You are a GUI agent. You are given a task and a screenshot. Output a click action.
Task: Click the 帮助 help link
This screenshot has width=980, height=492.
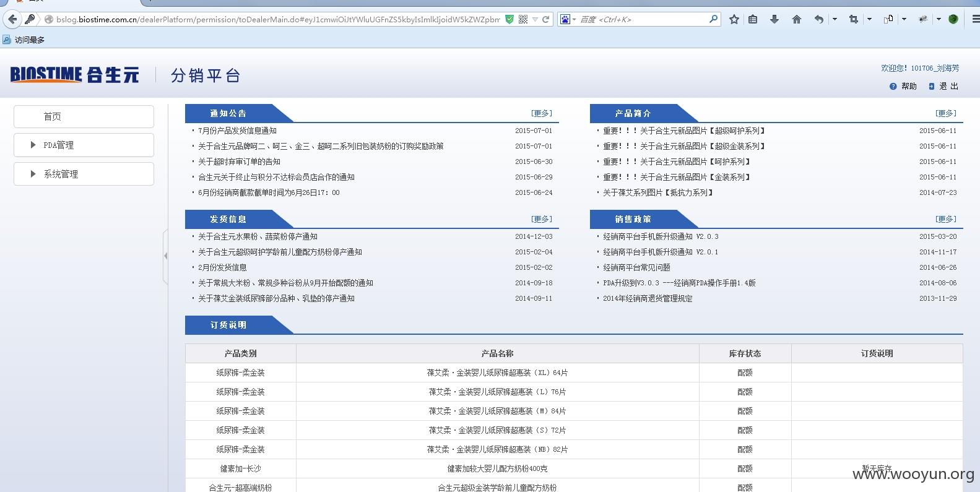click(909, 87)
